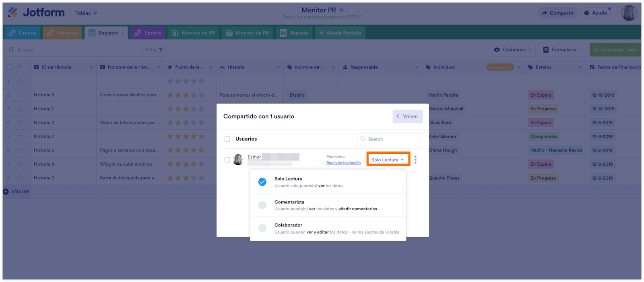
Task: Open the user profile avatar
Action: tap(629, 13)
